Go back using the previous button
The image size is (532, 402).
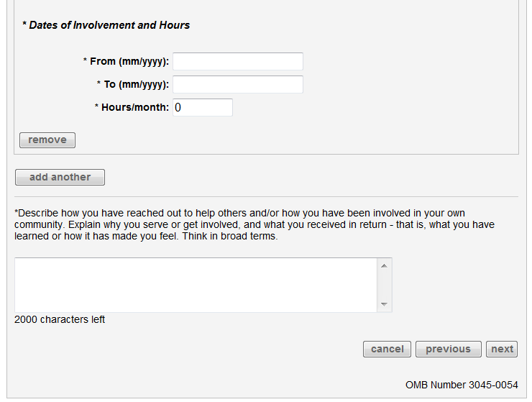tap(448, 350)
